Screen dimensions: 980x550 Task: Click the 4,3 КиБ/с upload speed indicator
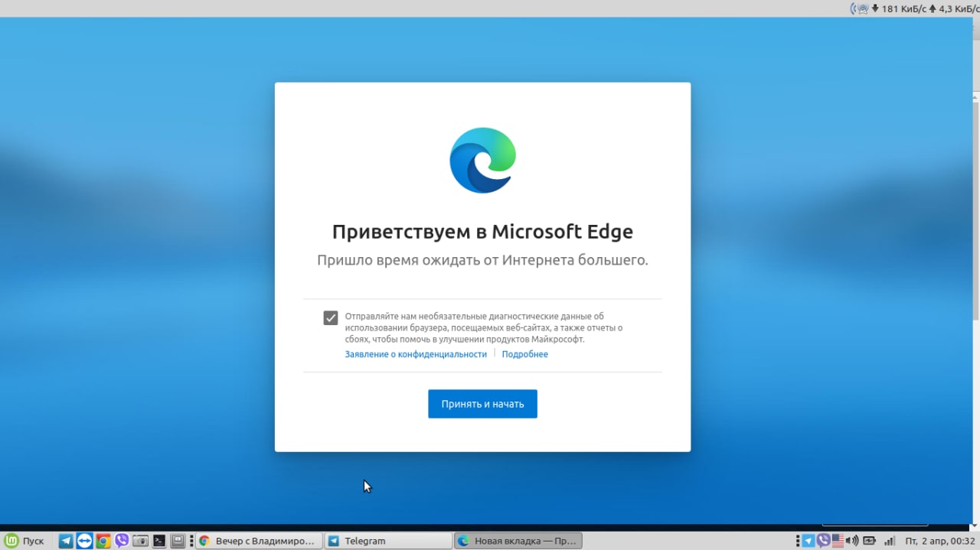[954, 8]
